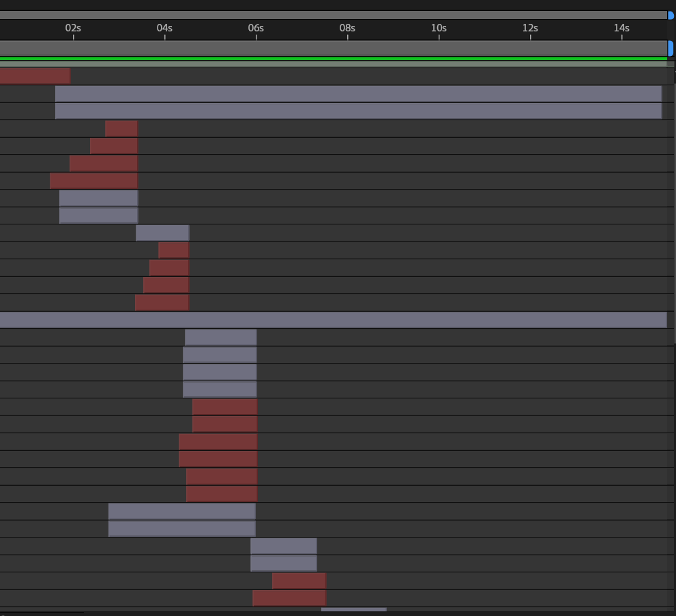Jump to the 14s ruler mark

coord(621,29)
